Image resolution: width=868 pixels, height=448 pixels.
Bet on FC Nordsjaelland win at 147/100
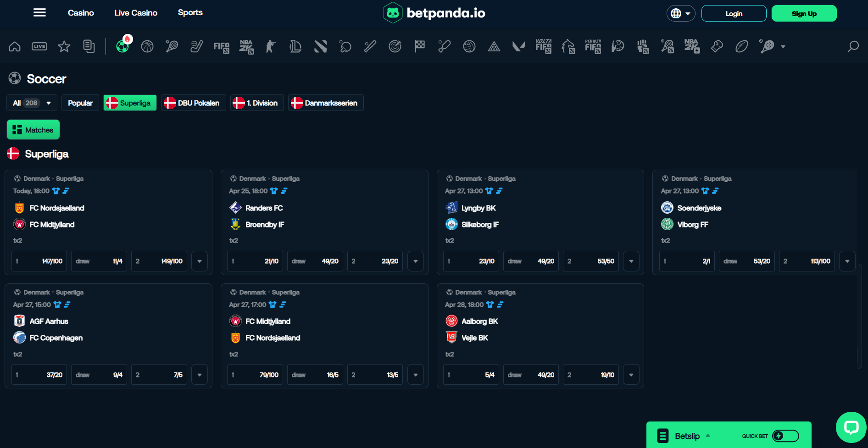(39, 261)
